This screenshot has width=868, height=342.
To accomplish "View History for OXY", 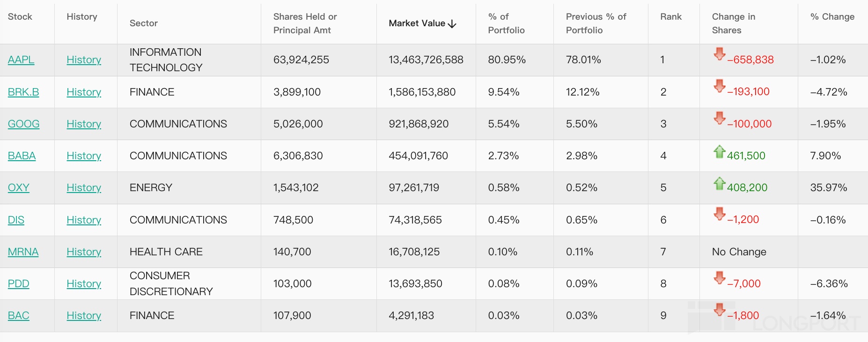I will (84, 188).
